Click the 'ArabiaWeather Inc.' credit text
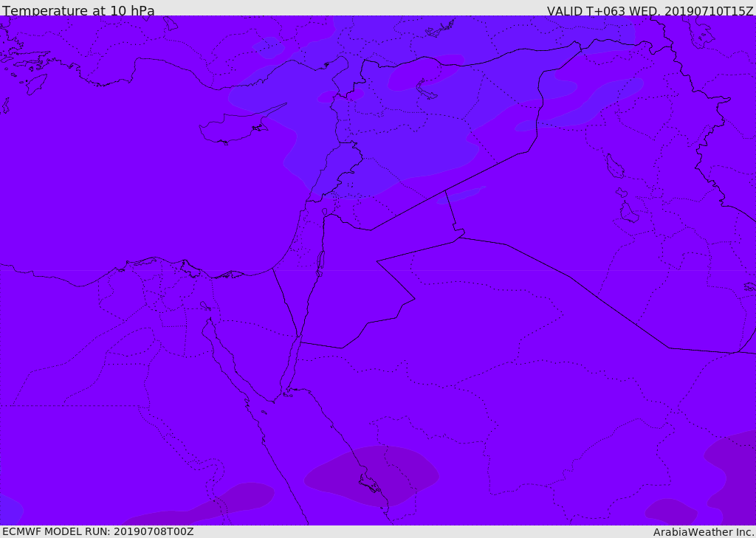Image resolution: width=756 pixels, height=538 pixels. tap(704, 532)
